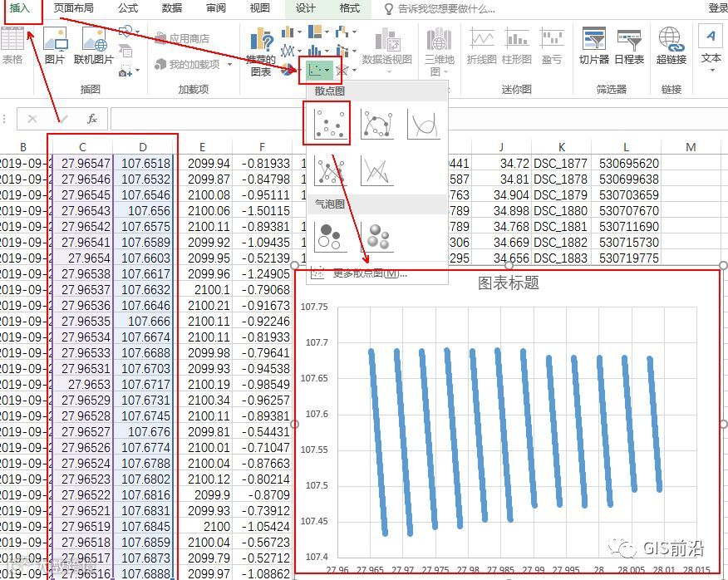Image resolution: width=728 pixels, height=580 pixels.
Task: Expand the 文本 text group dropdown
Action: (x=712, y=70)
